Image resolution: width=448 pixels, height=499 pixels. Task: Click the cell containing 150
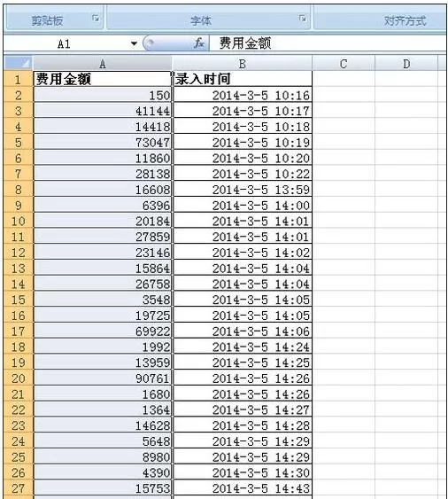[103, 95]
